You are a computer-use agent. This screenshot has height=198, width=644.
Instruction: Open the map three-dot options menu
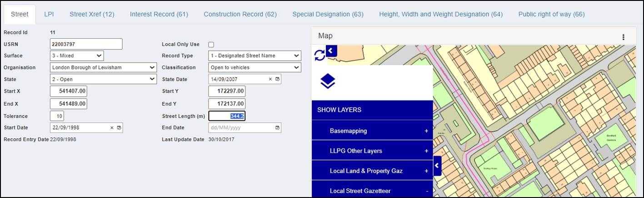(623, 37)
